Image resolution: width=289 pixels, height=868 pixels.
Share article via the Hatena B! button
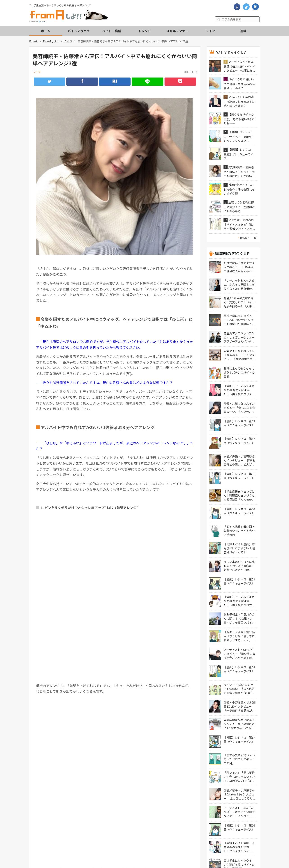point(115,82)
